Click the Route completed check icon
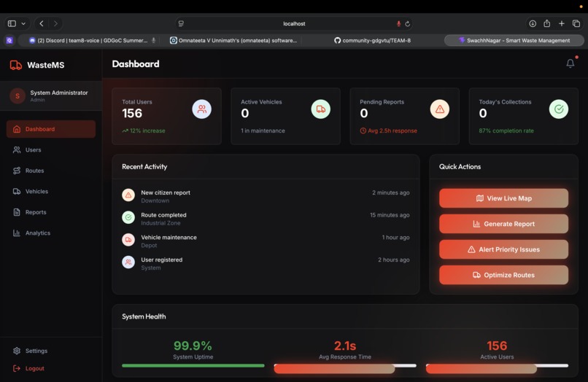This screenshot has height=382, width=588. coord(128,217)
